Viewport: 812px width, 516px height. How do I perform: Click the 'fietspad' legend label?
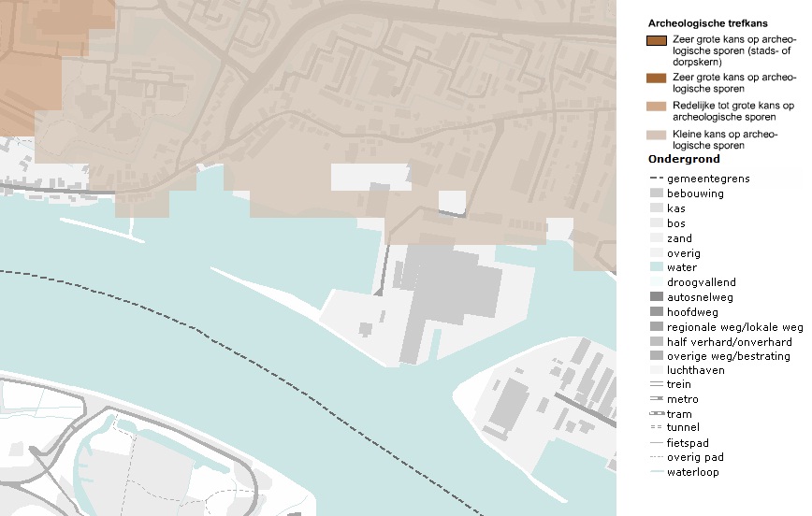688,443
